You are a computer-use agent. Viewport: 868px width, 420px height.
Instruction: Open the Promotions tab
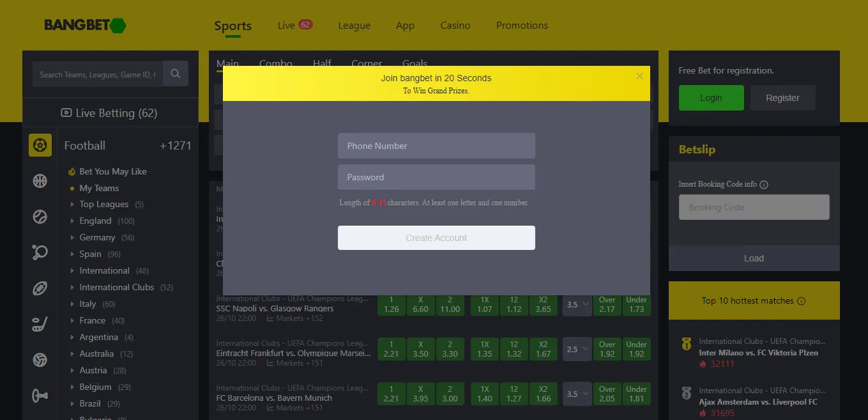[522, 26]
